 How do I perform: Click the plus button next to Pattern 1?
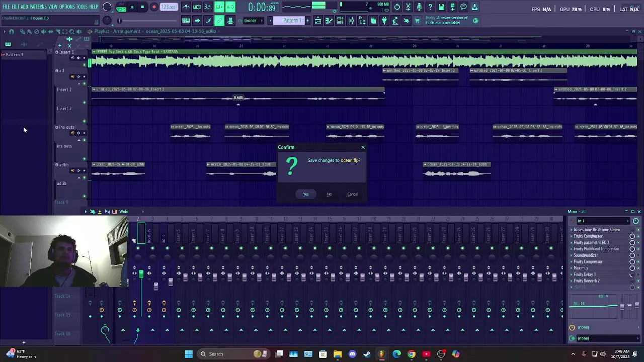(x=308, y=21)
